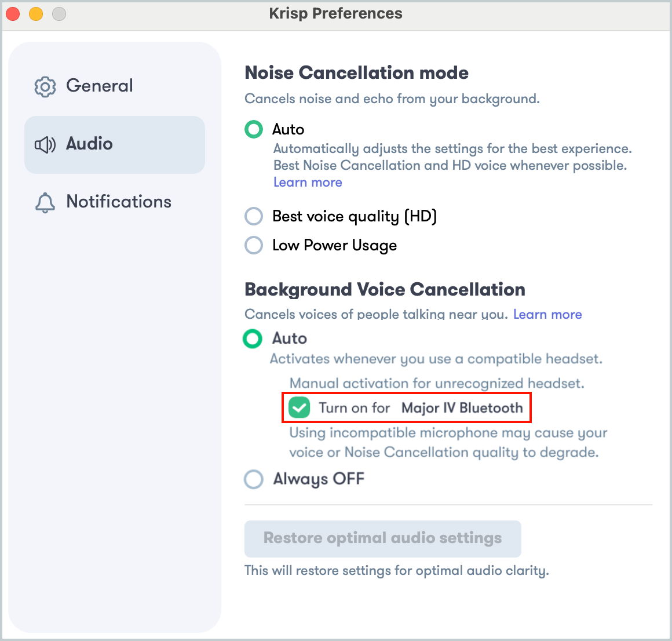
Task: Close the Krisp Preferences window
Action: point(13,14)
